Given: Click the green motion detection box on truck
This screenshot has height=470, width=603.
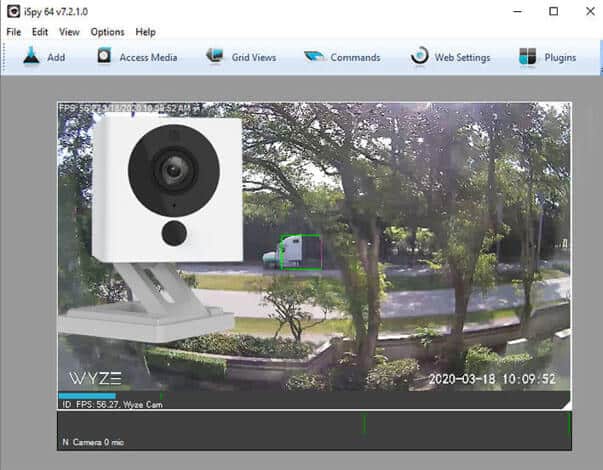Looking at the screenshot, I should tap(301, 252).
